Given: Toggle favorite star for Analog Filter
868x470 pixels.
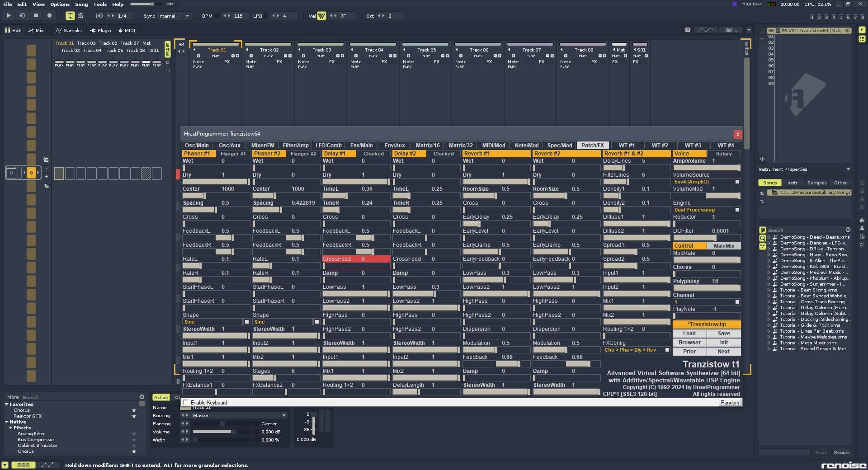Looking at the screenshot, I should pos(134,433).
